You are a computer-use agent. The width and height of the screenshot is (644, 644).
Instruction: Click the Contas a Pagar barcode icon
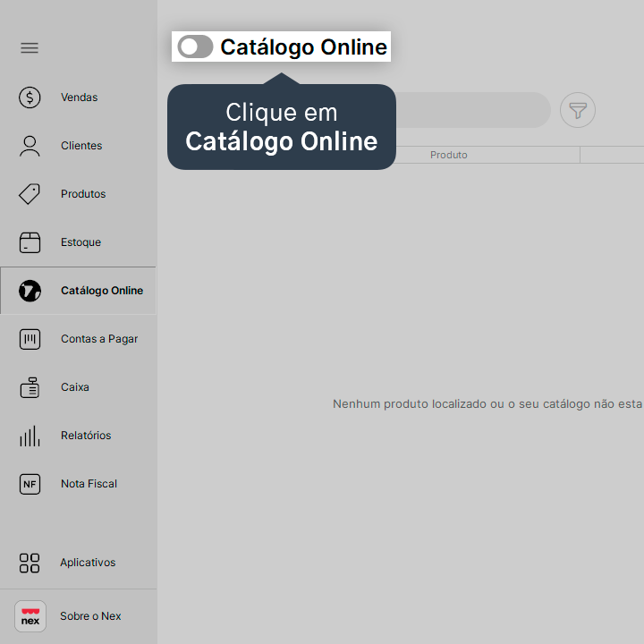(x=30, y=339)
